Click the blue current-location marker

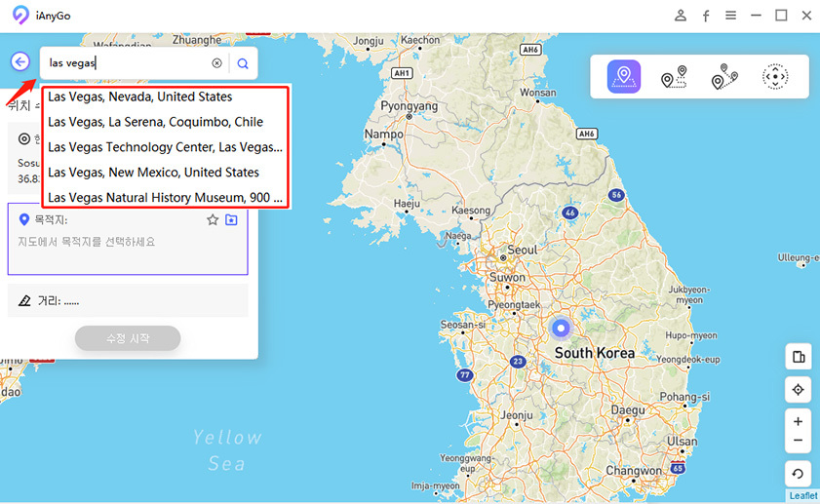(x=562, y=329)
